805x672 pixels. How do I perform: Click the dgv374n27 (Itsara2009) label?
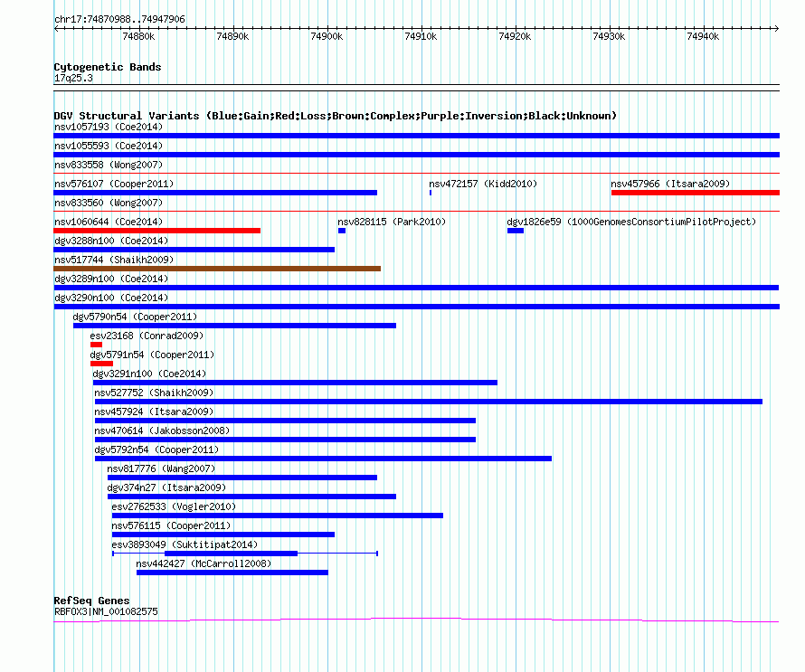tap(166, 487)
